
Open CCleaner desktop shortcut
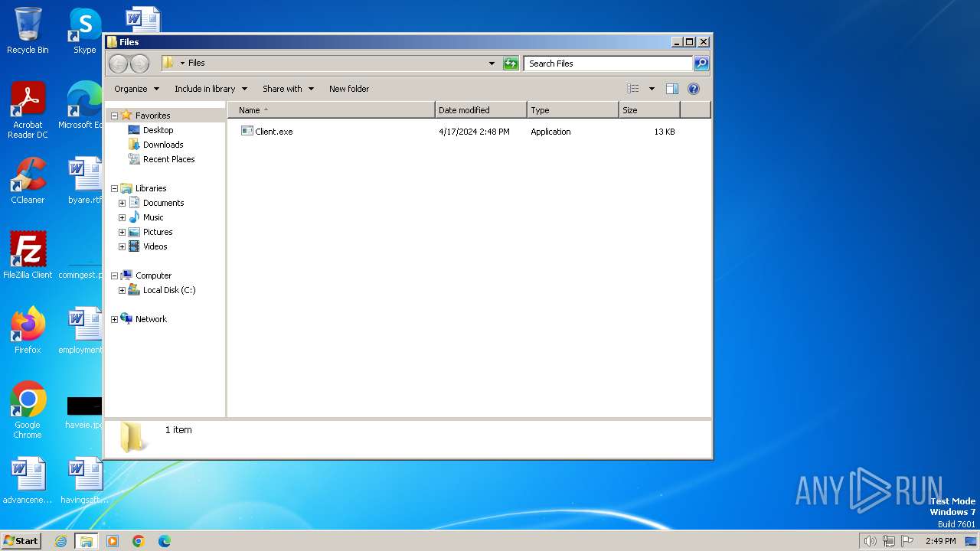[x=28, y=181]
